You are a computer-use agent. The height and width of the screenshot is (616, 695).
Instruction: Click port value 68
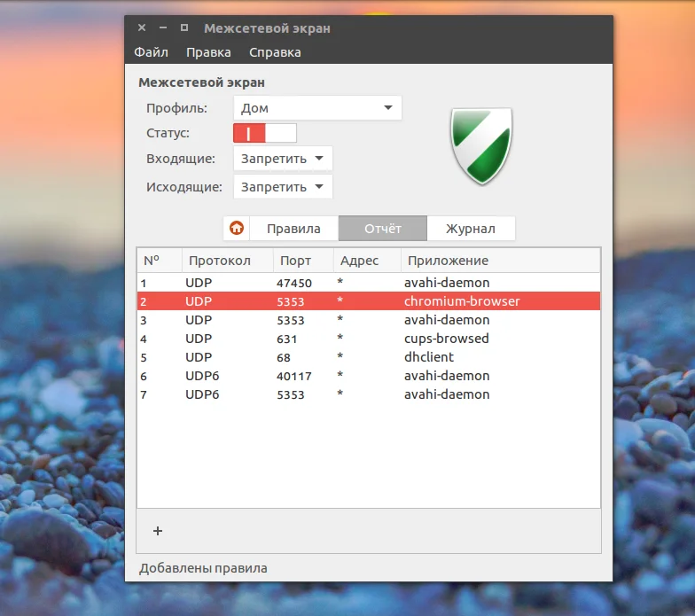[x=284, y=358]
